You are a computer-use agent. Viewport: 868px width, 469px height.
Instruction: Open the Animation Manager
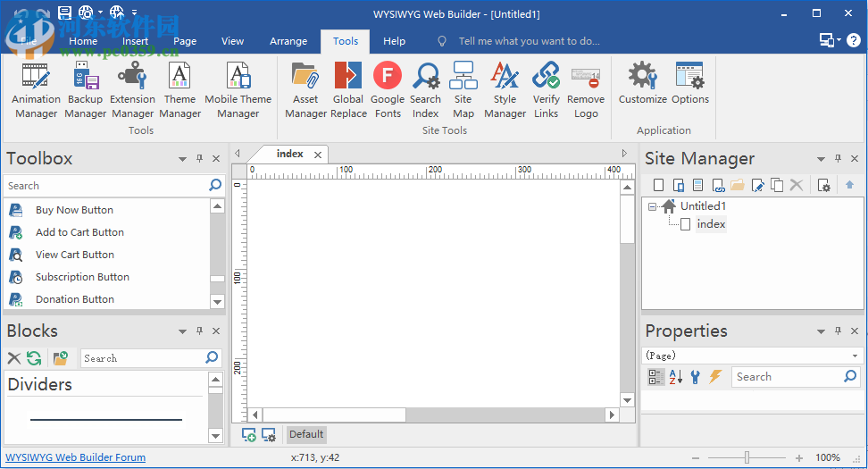tap(36, 90)
